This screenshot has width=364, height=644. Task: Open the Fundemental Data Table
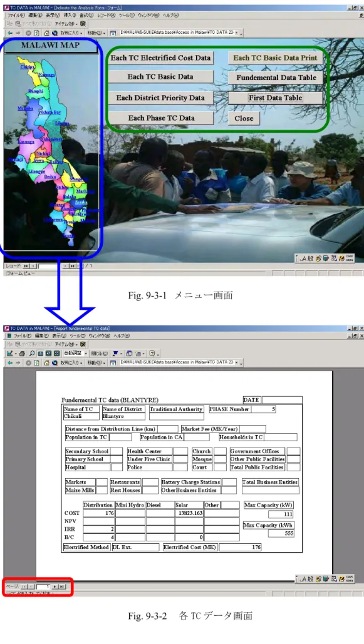275,78
